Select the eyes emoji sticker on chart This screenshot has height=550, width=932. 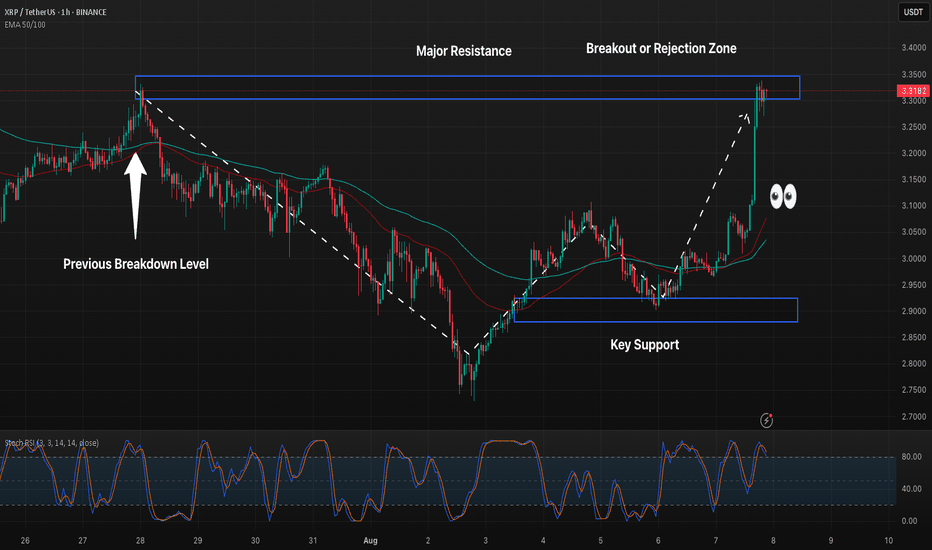[x=783, y=197]
